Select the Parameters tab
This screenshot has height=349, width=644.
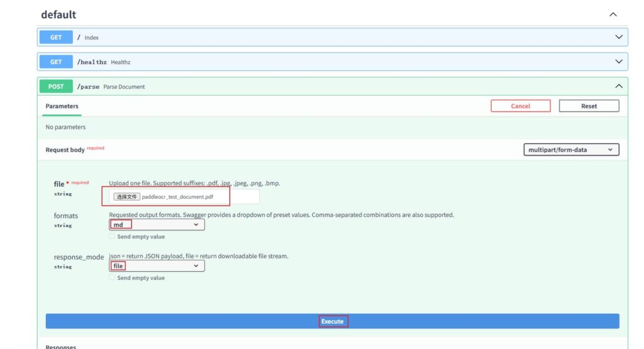point(62,106)
